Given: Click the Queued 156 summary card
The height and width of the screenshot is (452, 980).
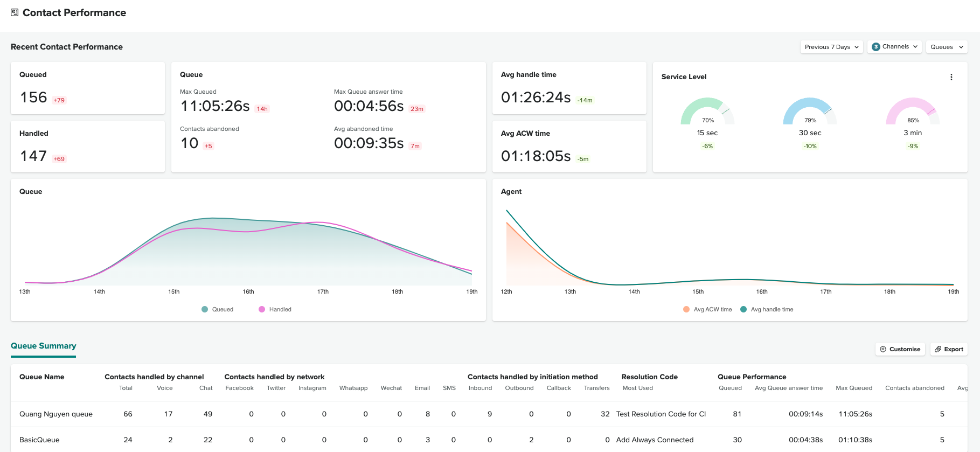Looking at the screenshot, I should point(87,88).
